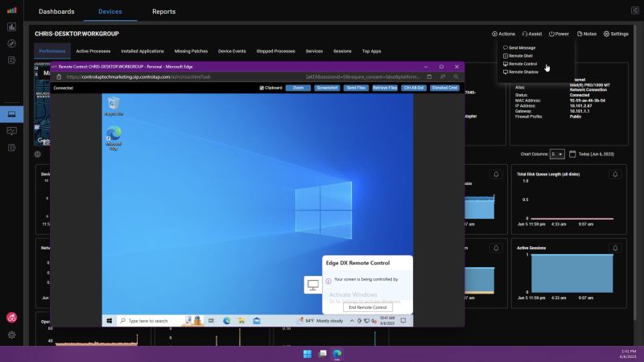Switch to the Reports tab
Image resolution: width=644 pixels, height=362 pixels.
[164, 11]
